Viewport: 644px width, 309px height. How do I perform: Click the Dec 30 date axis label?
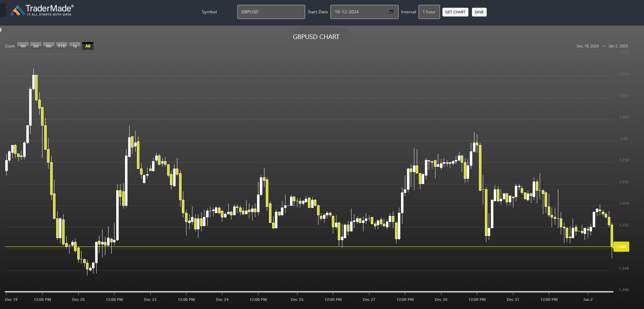click(x=441, y=300)
